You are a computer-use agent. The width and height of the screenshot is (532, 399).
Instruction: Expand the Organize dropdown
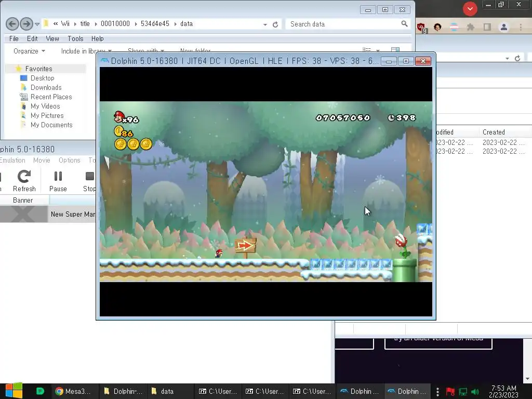(x=29, y=51)
